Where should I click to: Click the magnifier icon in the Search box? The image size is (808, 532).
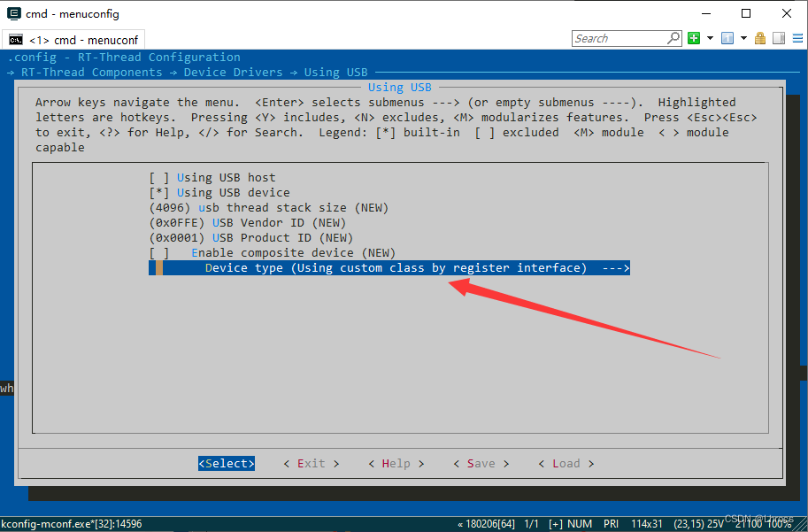(x=673, y=38)
